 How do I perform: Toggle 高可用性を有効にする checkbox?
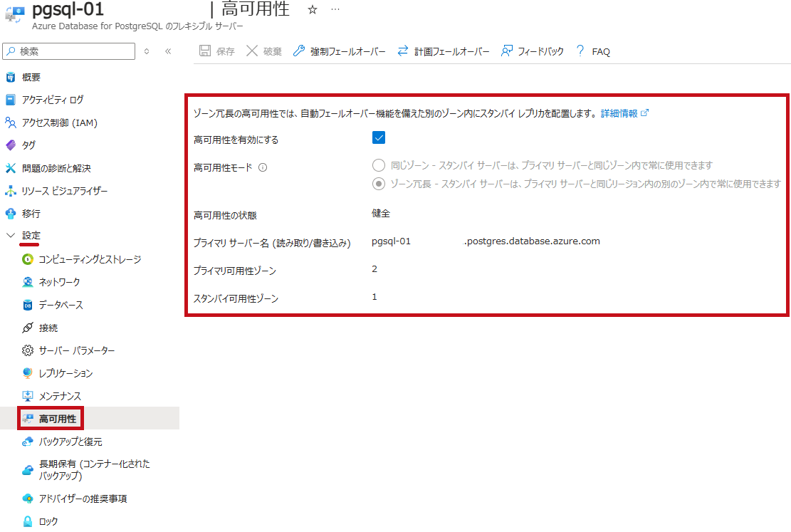(x=378, y=137)
